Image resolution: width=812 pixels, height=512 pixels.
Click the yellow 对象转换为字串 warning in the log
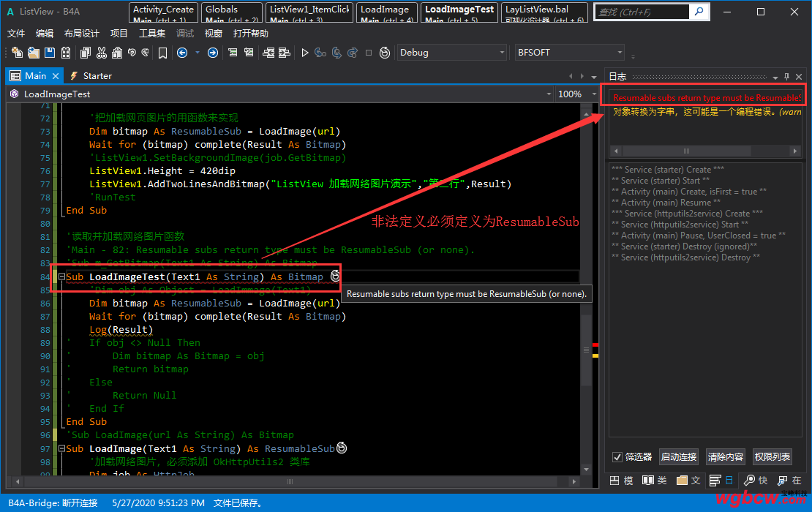tap(707, 111)
